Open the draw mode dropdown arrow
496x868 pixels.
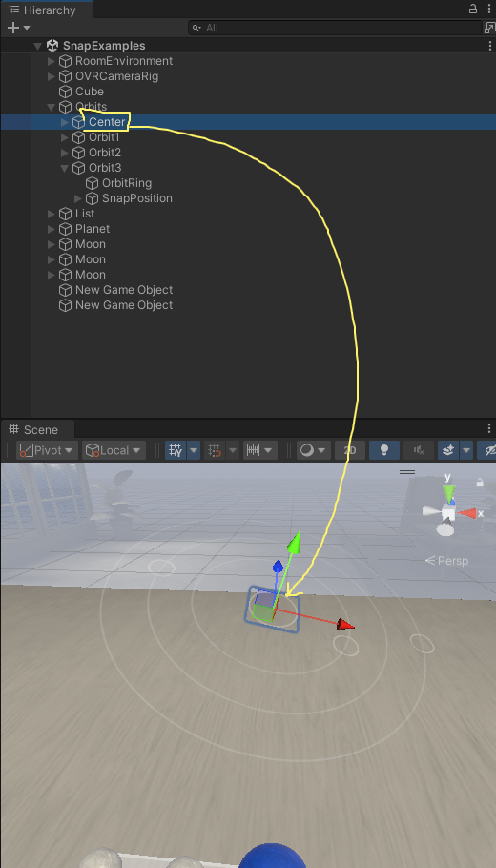(322, 450)
